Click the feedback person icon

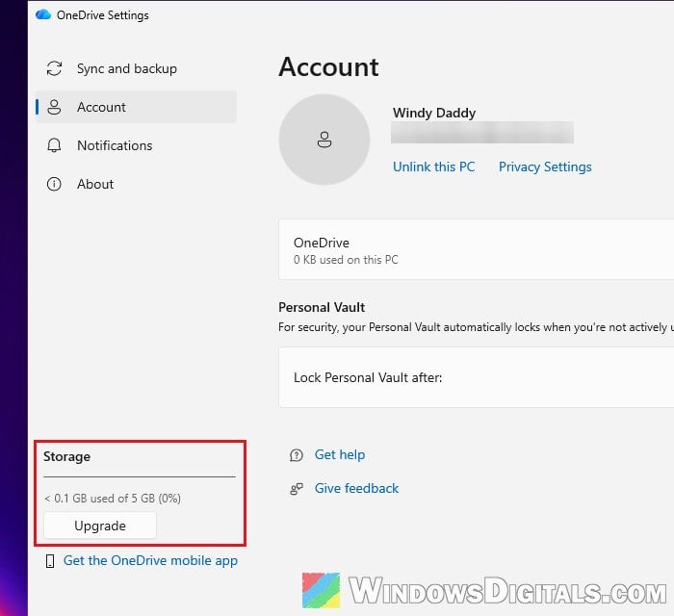click(x=297, y=489)
